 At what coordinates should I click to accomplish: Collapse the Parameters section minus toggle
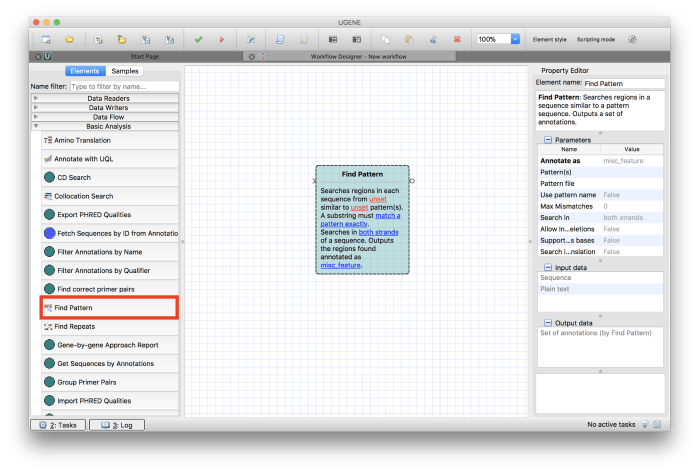pyautogui.click(x=547, y=141)
